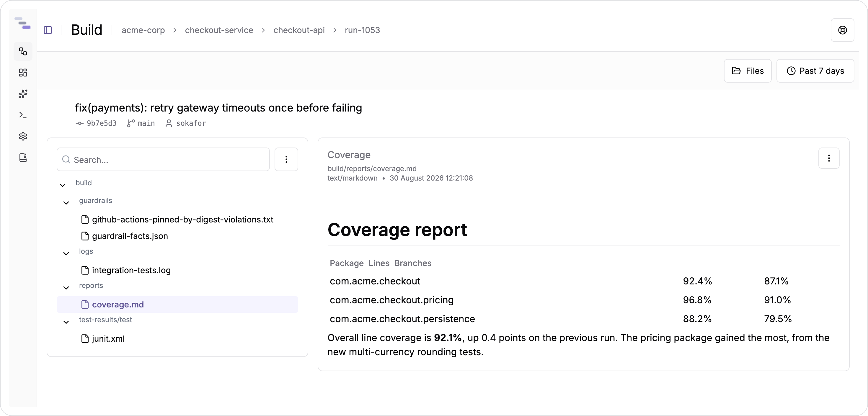Open the AI sparkles sidebar icon
Viewport: 868px width, 416px height.
23,94
